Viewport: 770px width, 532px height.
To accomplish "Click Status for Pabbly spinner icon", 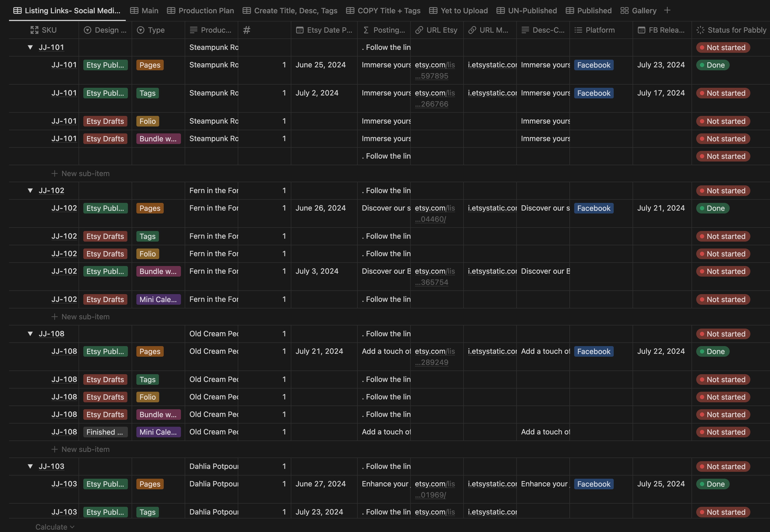I will click(x=700, y=30).
